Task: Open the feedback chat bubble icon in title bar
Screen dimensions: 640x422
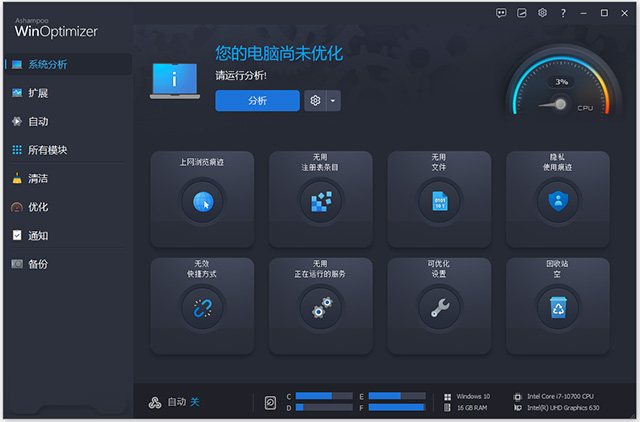Action: click(501, 13)
